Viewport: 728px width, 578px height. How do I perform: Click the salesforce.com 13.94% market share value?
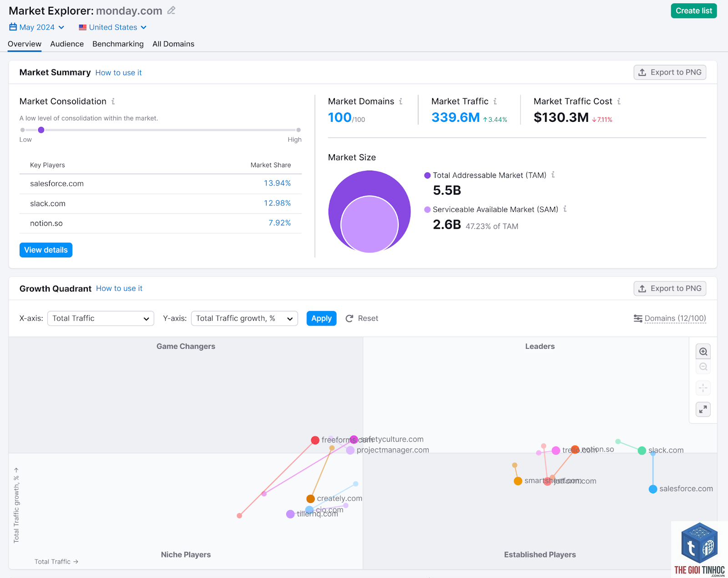click(277, 183)
